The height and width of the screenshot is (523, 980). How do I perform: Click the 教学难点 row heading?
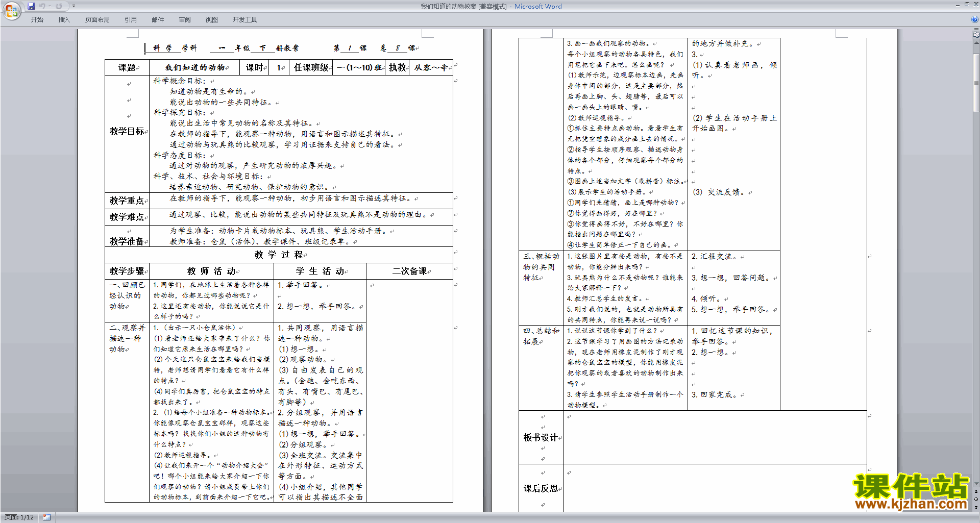click(127, 217)
